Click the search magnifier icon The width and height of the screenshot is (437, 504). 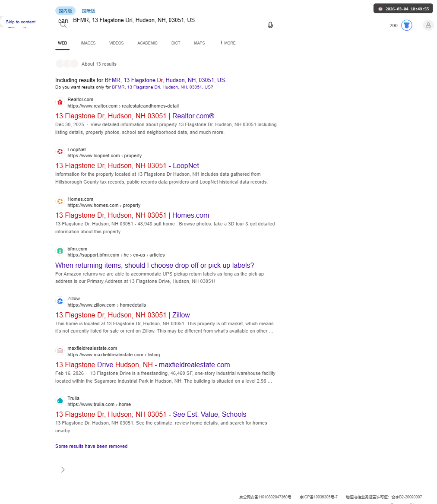point(63,25)
